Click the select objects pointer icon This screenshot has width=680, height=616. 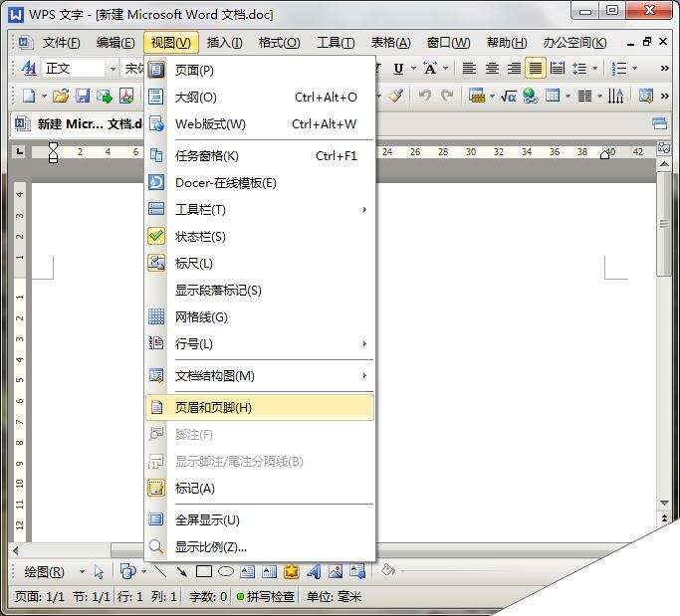coord(99,572)
